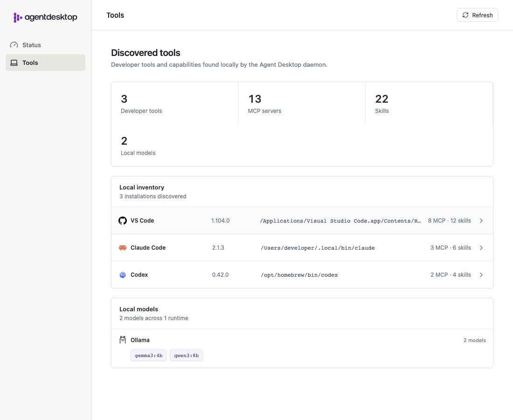Refresh the discovered tools list

(478, 15)
